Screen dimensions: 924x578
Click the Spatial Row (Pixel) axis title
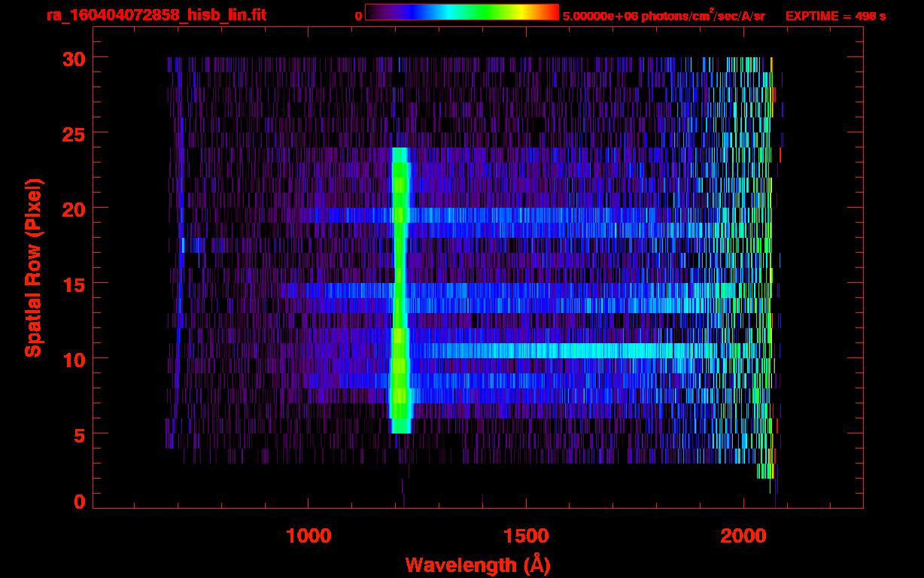[x=33, y=267]
